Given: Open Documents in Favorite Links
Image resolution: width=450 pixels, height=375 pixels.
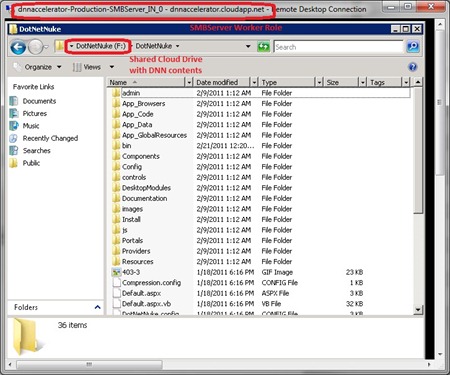Looking at the screenshot, I should (x=39, y=101).
